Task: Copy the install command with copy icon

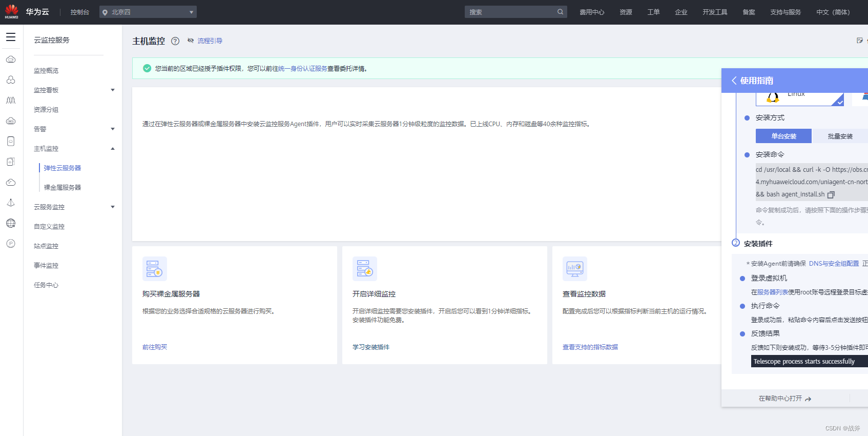Action: click(831, 195)
